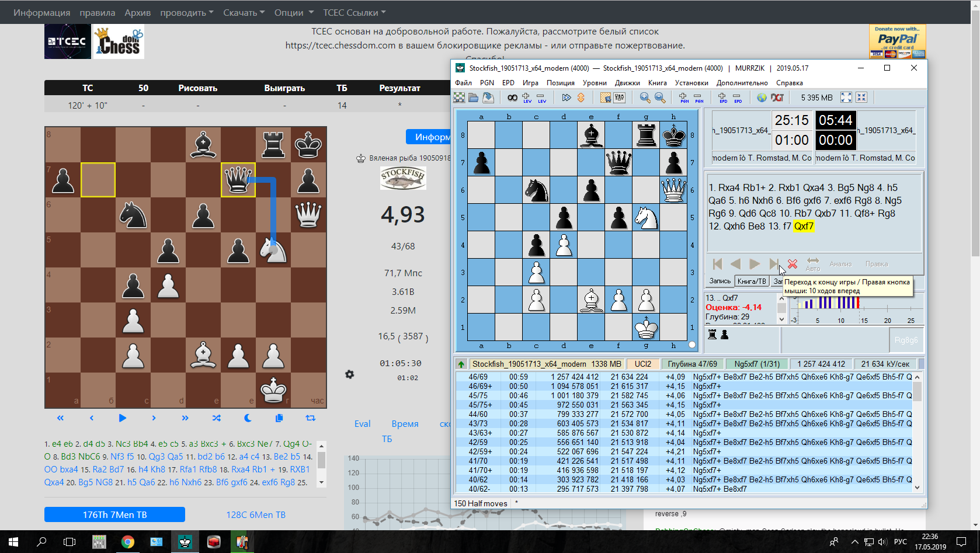Image resolution: width=980 pixels, height=553 pixels.
Task: Click the orange flip board arrows icon
Action: 581,98
